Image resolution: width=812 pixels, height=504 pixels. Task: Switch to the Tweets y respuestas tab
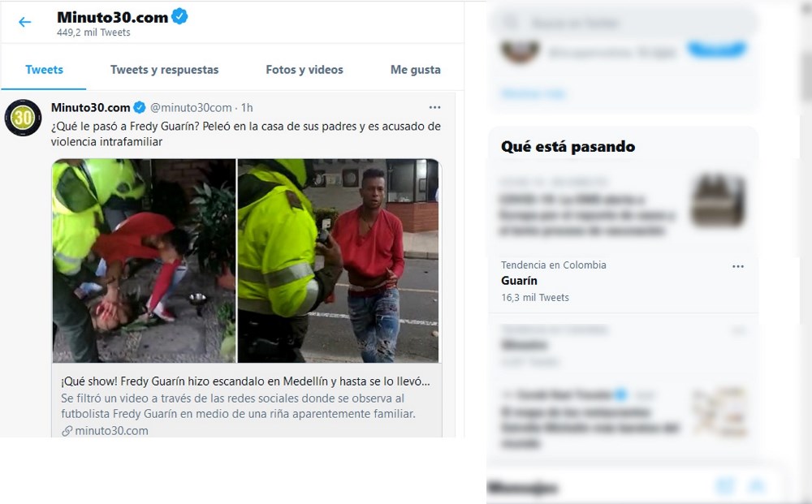pyautogui.click(x=164, y=70)
